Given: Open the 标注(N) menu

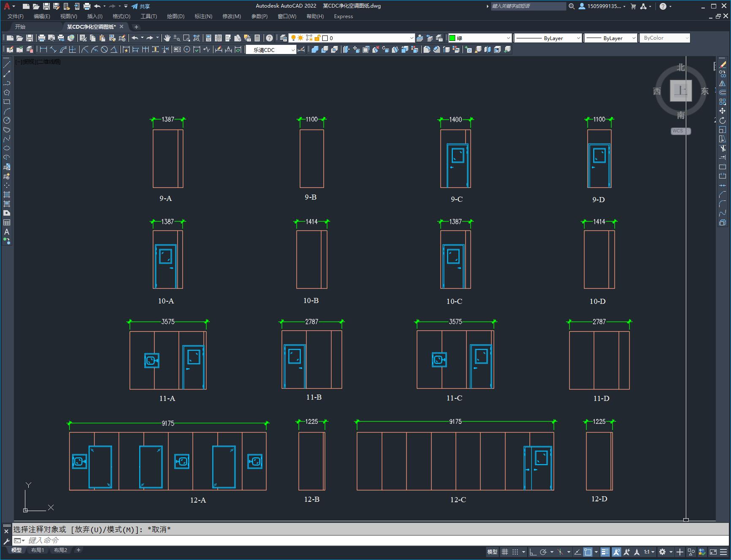Looking at the screenshot, I should [x=203, y=16].
